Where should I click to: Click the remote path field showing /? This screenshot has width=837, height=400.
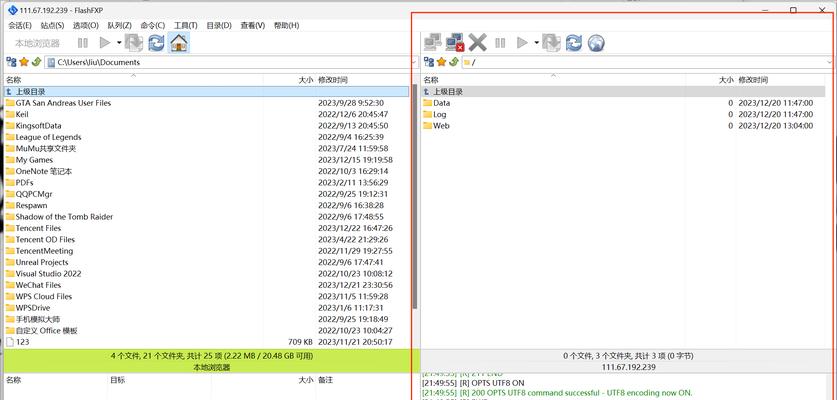click(643, 62)
